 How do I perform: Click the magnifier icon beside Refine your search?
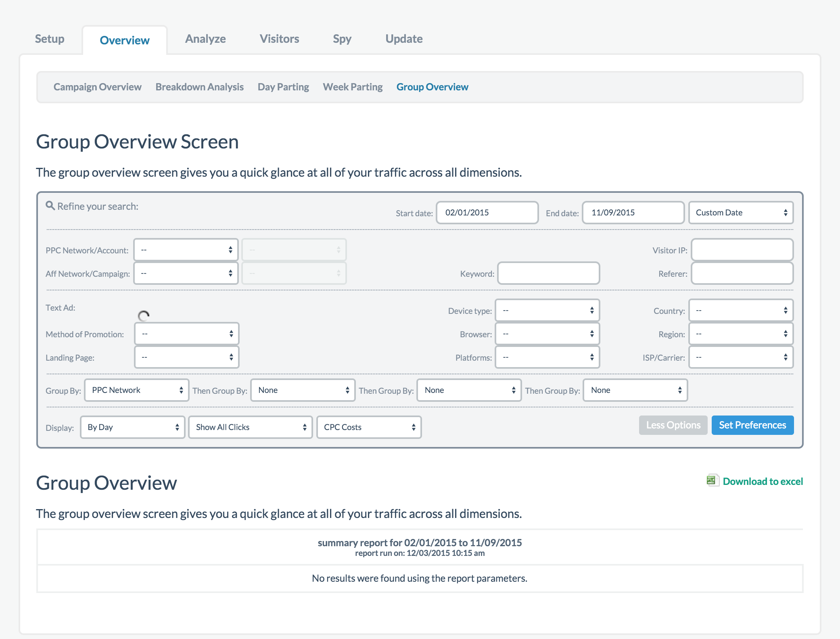click(50, 206)
